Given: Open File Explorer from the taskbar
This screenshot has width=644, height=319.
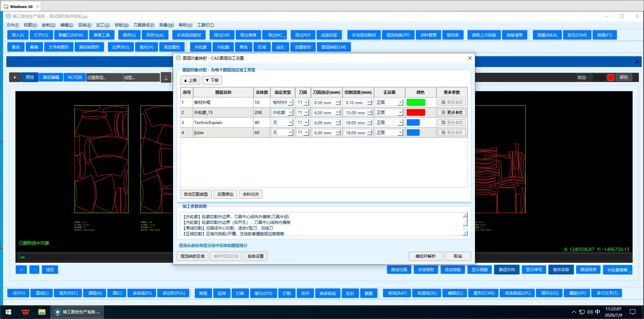Looking at the screenshot, I should pyautogui.click(x=42, y=312).
